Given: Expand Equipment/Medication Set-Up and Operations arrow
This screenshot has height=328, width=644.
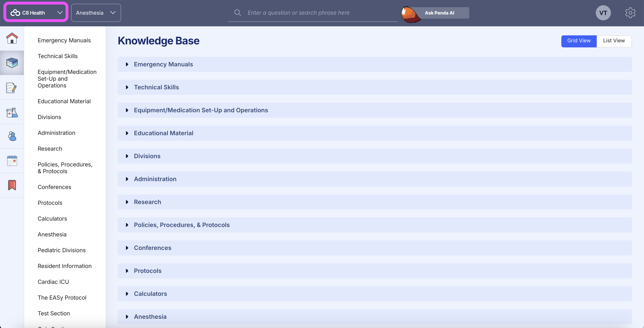Looking at the screenshot, I should [127, 110].
